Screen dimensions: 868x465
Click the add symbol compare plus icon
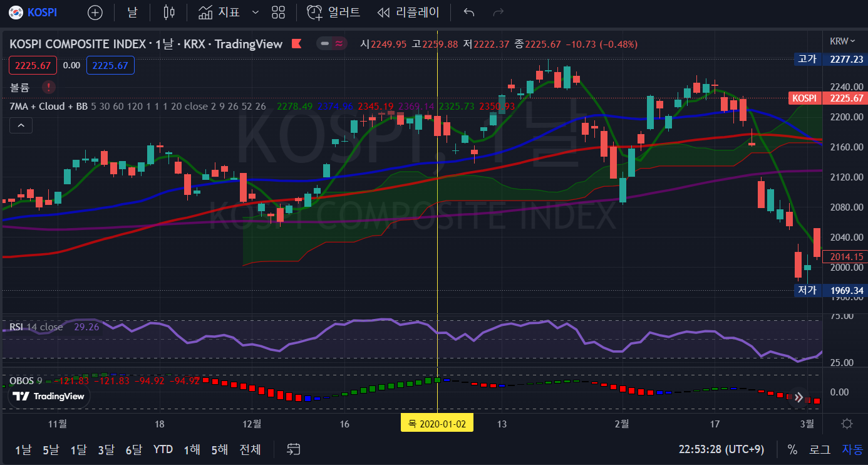[95, 13]
